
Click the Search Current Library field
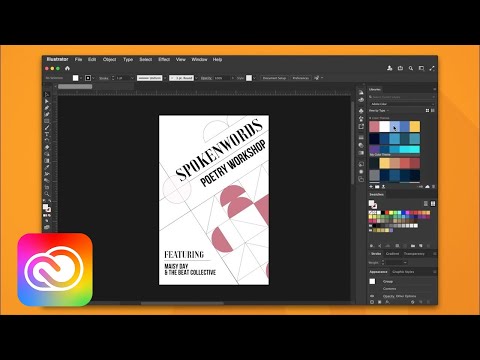(x=402, y=97)
